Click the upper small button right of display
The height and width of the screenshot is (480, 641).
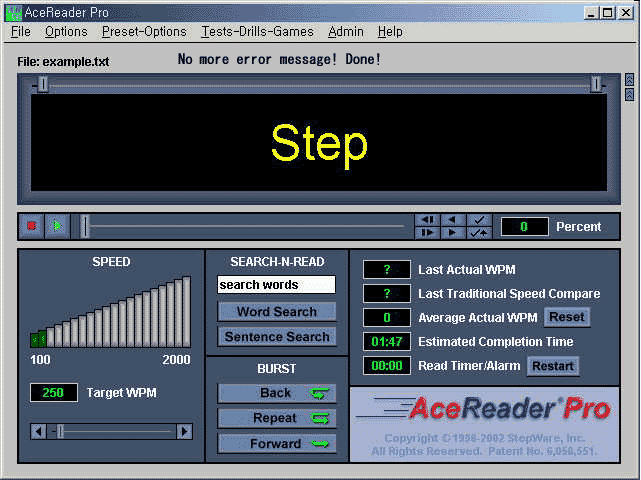630,80
